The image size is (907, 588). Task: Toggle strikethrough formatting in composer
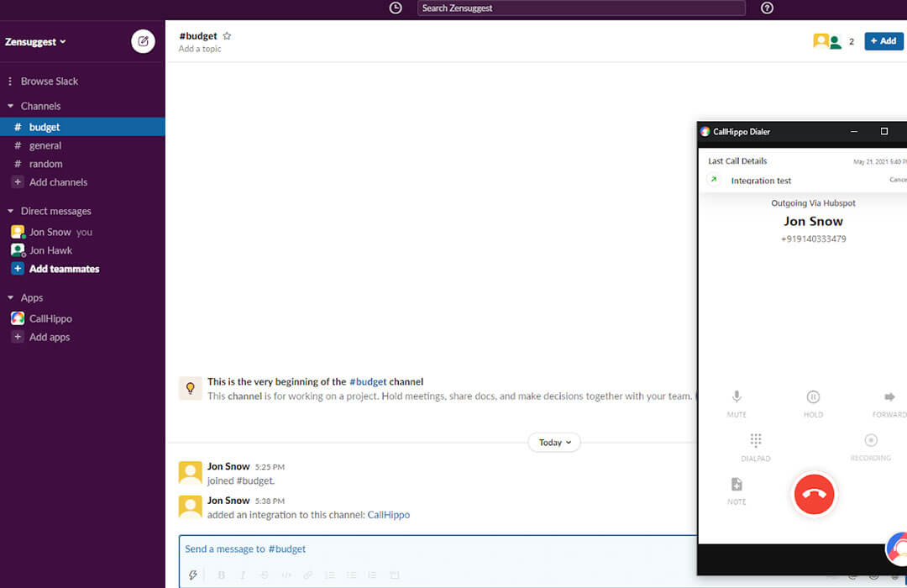click(x=265, y=575)
